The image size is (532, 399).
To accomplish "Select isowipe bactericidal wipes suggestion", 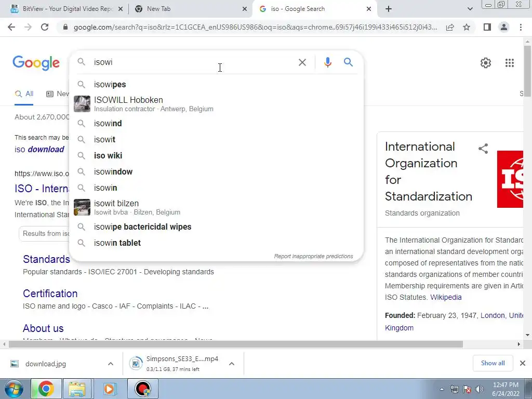I will click(216, 227).
